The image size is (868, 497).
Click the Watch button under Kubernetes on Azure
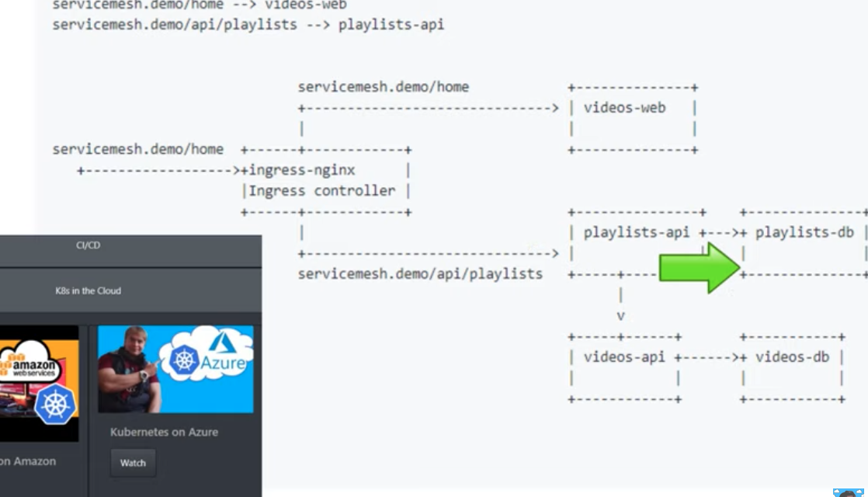tap(133, 463)
